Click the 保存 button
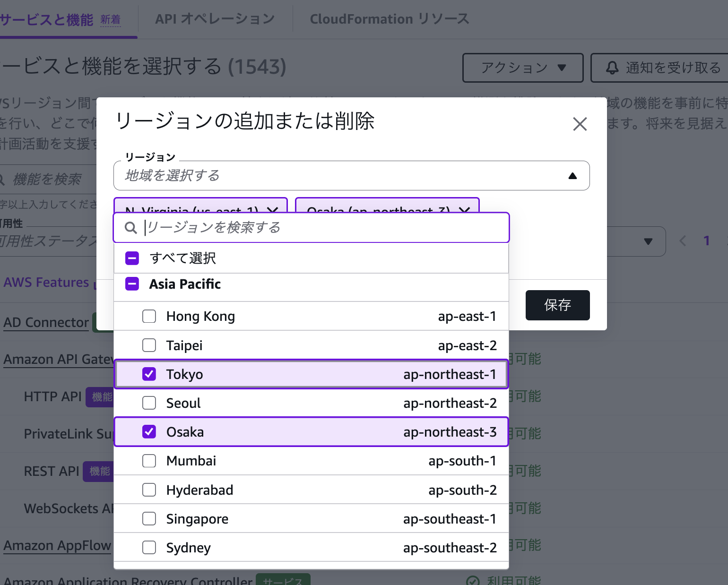Screen dimensions: 728x585 pyautogui.click(x=558, y=305)
